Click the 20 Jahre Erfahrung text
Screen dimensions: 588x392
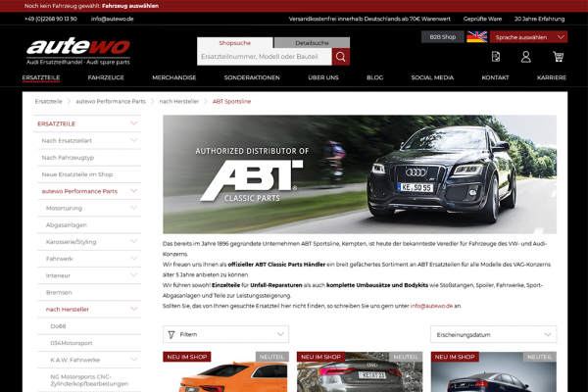pyautogui.click(x=539, y=19)
